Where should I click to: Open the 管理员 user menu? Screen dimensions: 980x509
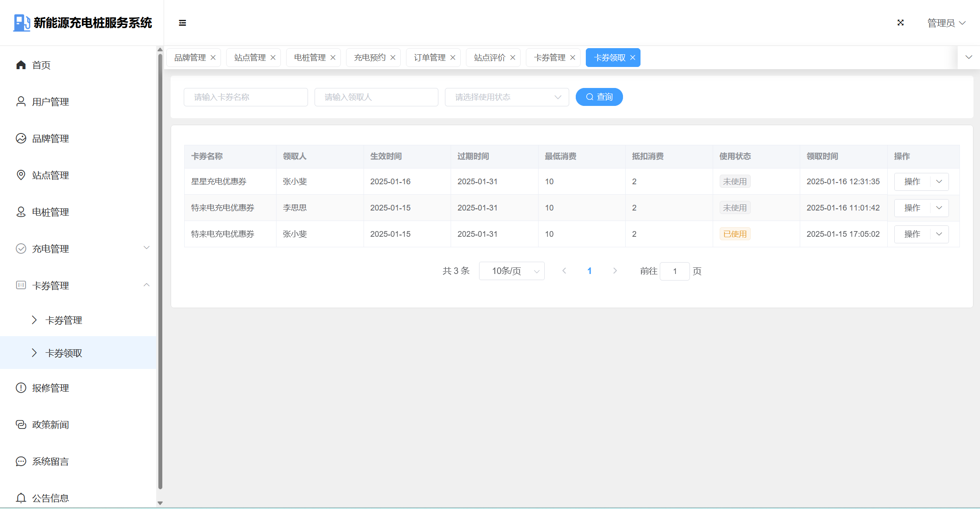[x=946, y=23]
